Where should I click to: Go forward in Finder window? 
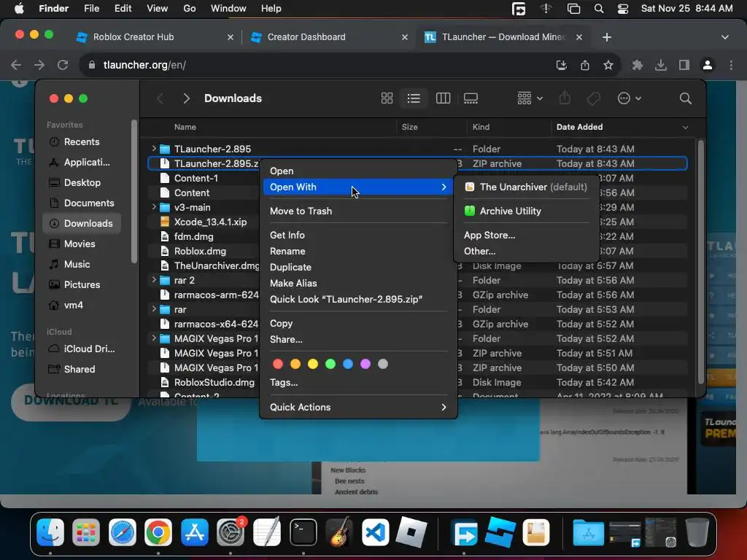click(186, 98)
